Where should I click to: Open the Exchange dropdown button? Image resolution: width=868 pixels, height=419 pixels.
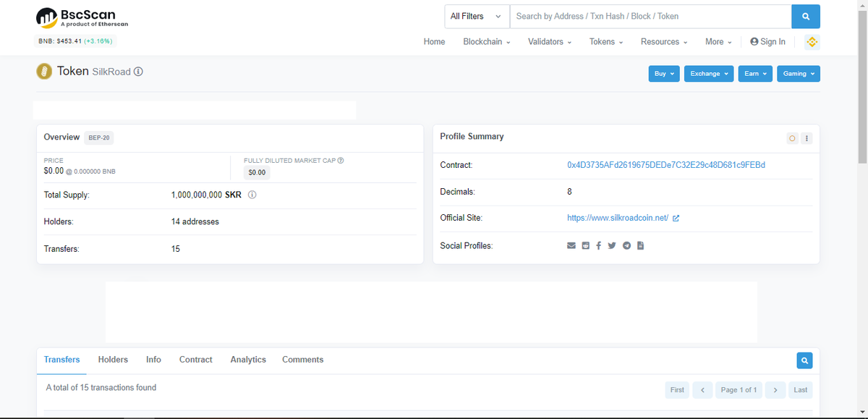tap(709, 74)
